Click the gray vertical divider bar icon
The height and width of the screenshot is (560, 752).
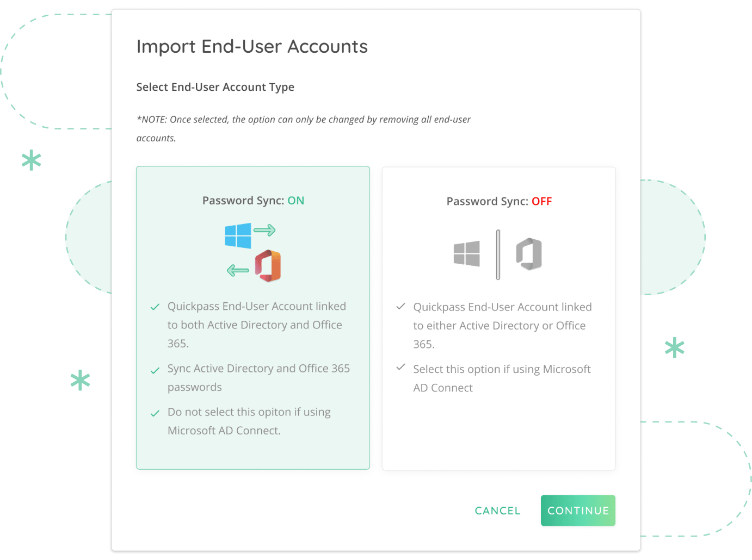pyautogui.click(x=498, y=254)
